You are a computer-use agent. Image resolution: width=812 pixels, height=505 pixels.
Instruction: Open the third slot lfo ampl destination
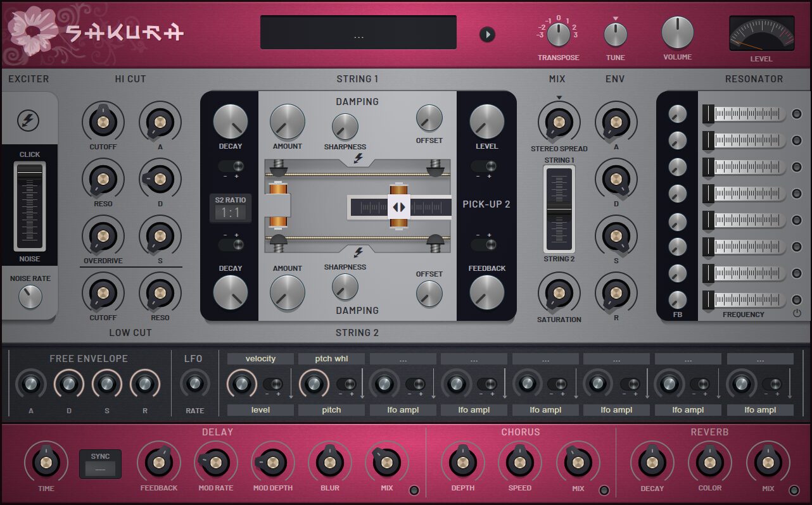(403, 409)
